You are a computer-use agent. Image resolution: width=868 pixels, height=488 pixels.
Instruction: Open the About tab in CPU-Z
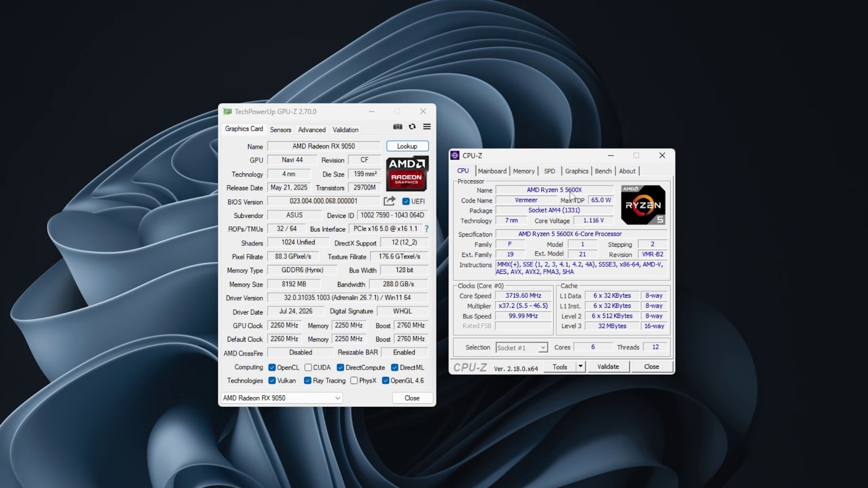coord(627,171)
